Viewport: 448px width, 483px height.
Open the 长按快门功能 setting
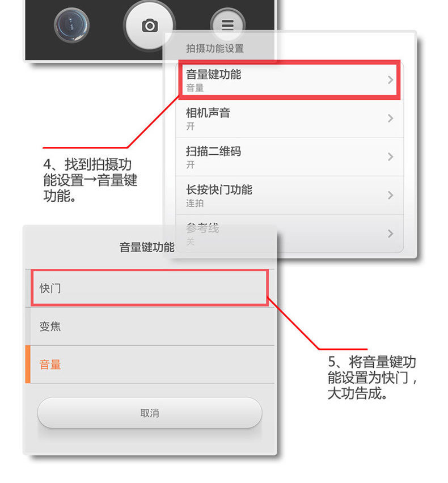click(290, 195)
